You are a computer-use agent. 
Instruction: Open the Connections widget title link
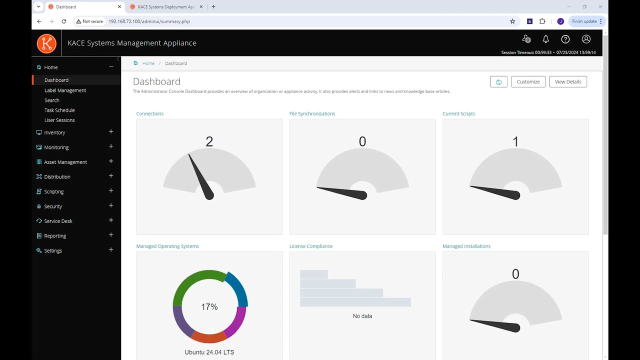(150, 114)
